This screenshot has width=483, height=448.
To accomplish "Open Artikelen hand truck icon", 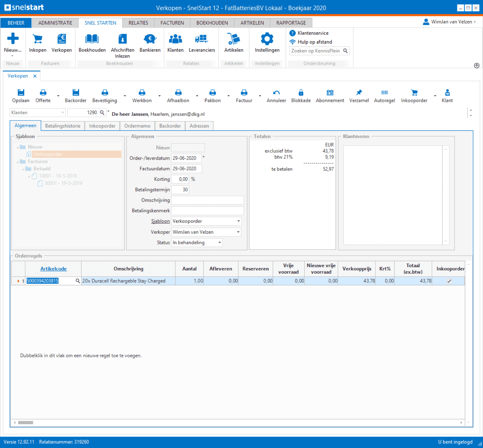I will [234, 39].
